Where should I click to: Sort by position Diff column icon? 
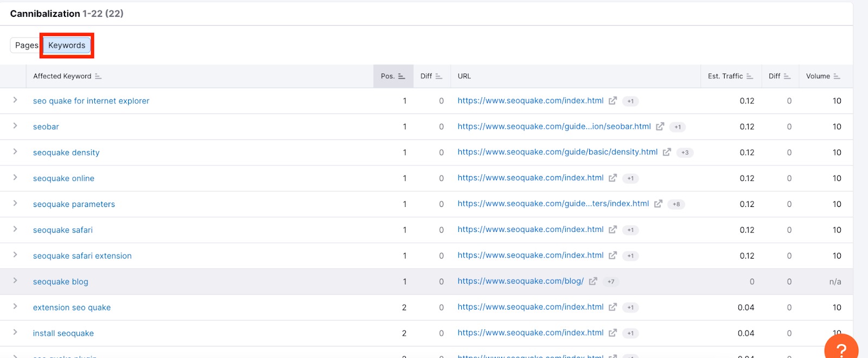point(439,76)
